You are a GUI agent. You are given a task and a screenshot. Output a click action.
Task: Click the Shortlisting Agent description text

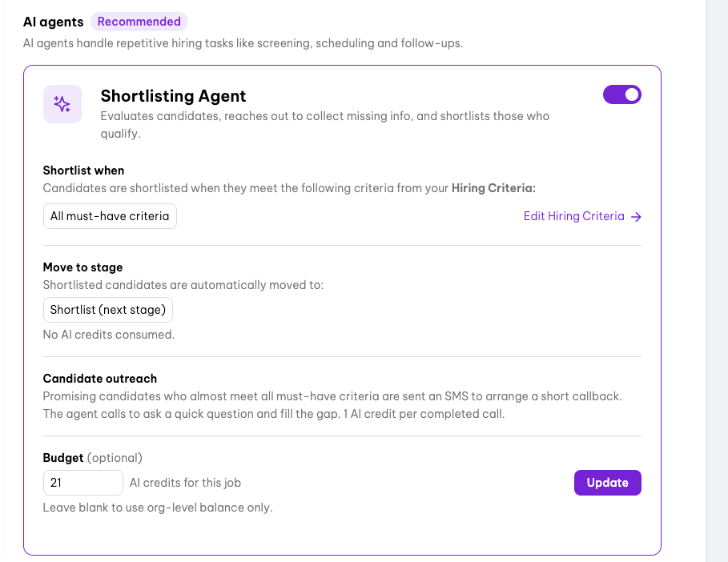tap(325, 125)
